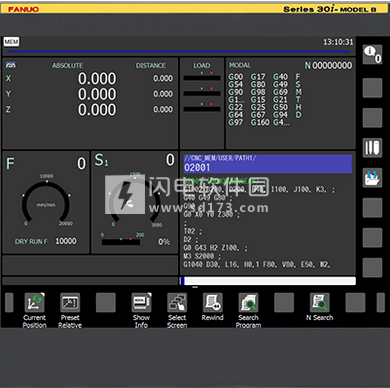Click the X axis load meter bar
This screenshot has height=388, width=390.
pyautogui.click(x=202, y=78)
